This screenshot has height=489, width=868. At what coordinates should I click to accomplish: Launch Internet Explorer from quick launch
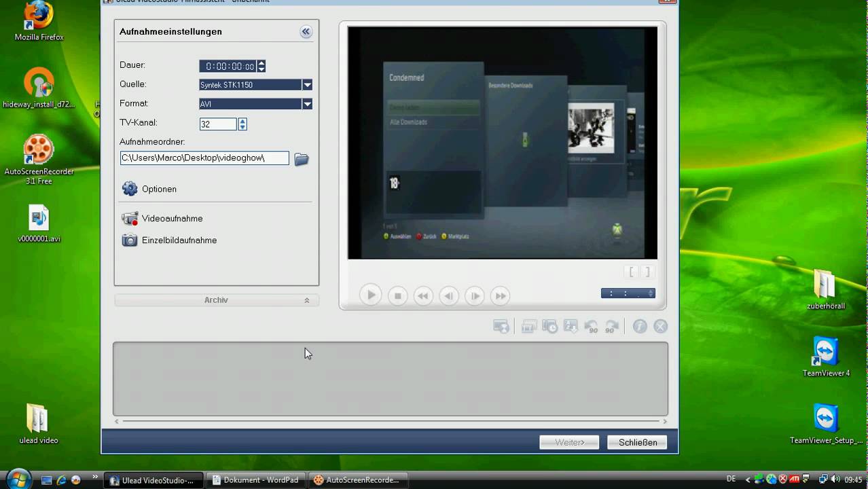point(61,480)
